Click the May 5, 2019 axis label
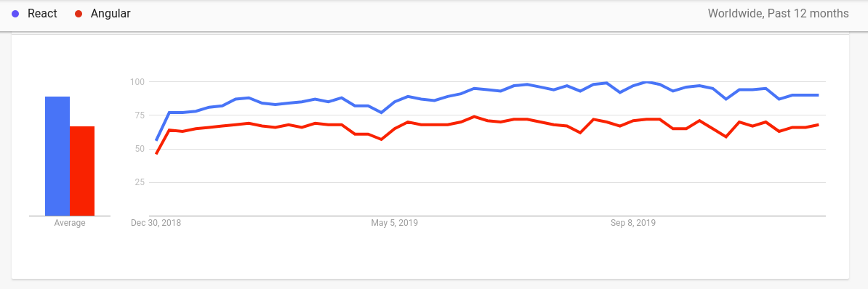 pyautogui.click(x=394, y=223)
